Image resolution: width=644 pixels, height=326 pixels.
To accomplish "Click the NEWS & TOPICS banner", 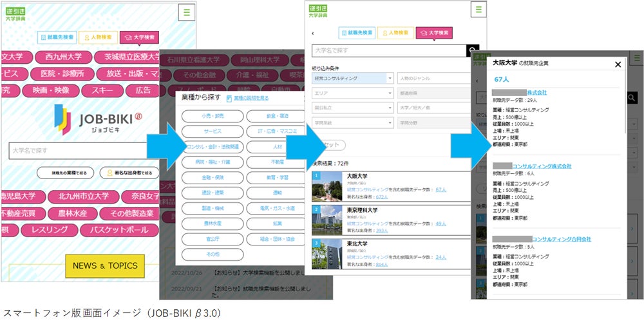I will click(105, 266).
